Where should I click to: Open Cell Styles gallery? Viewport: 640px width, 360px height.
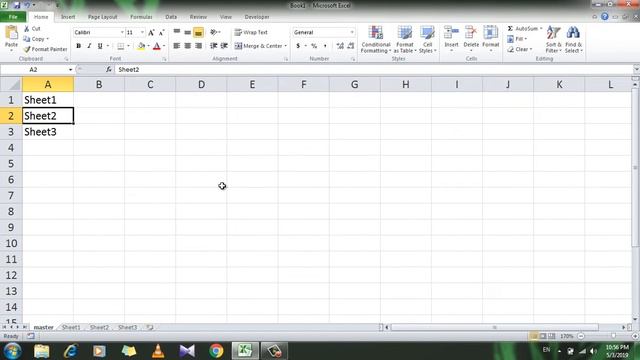[427, 39]
